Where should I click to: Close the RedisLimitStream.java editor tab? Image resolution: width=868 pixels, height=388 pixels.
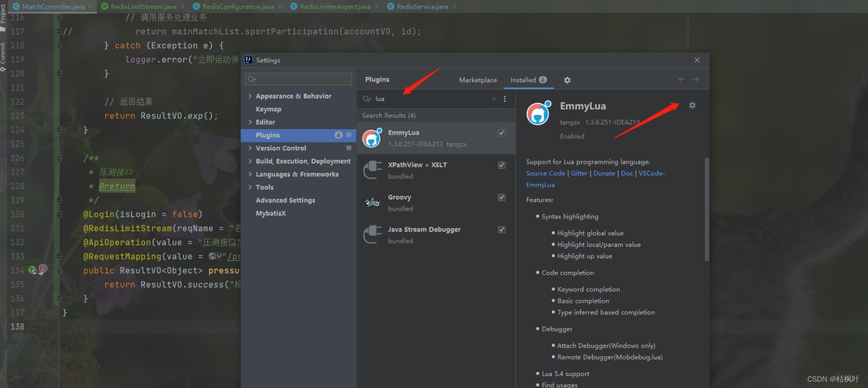tap(182, 7)
